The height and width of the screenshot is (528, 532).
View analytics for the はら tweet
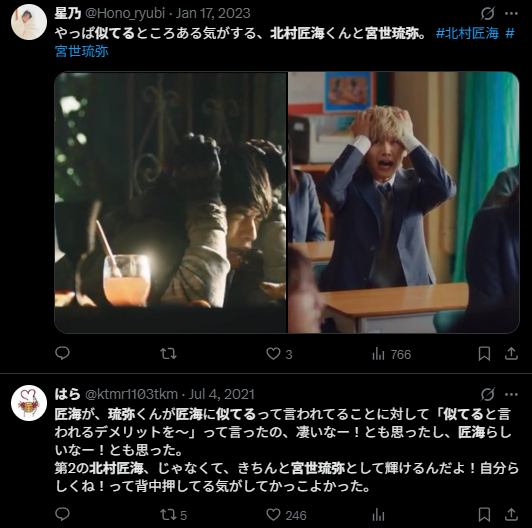click(378, 515)
